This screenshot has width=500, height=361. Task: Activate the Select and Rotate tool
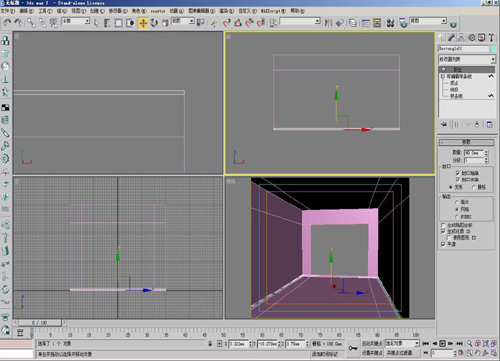pos(154,23)
